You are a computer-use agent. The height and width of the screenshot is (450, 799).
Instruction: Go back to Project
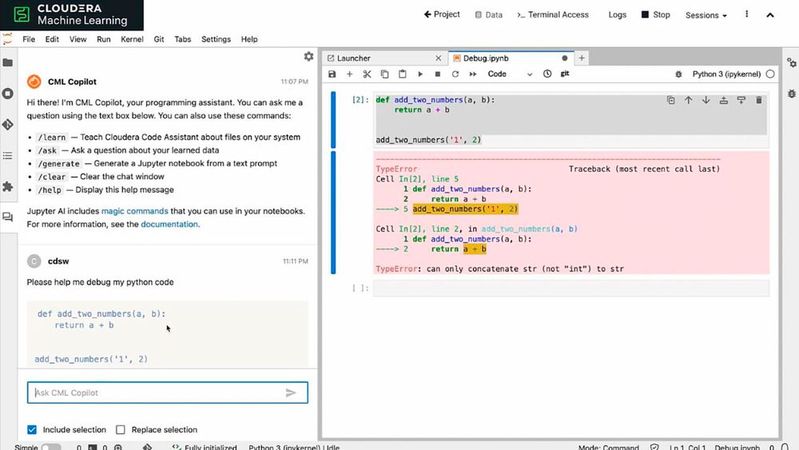pyautogui.click(x=442, y=14)
